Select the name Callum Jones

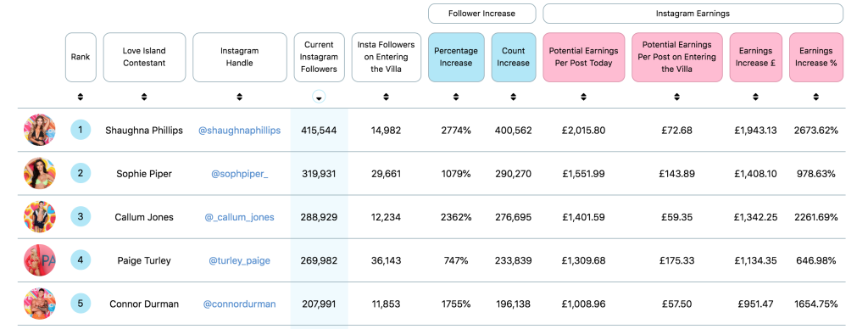144,217
